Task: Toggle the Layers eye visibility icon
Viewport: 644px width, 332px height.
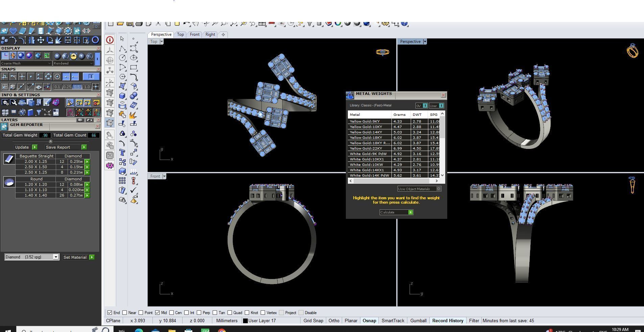Action: 89,120
